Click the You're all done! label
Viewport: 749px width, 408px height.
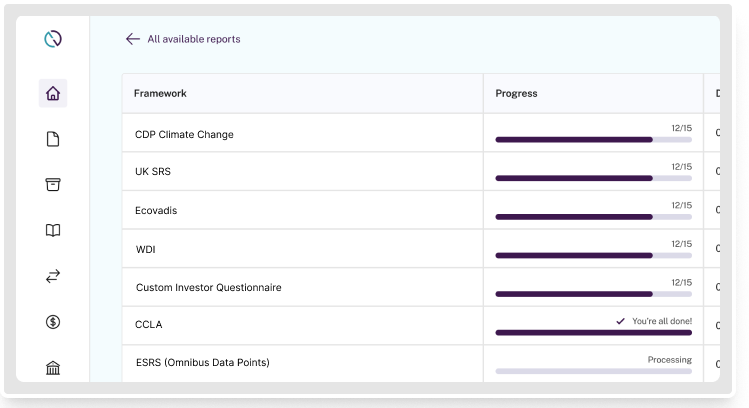point(662,321)
